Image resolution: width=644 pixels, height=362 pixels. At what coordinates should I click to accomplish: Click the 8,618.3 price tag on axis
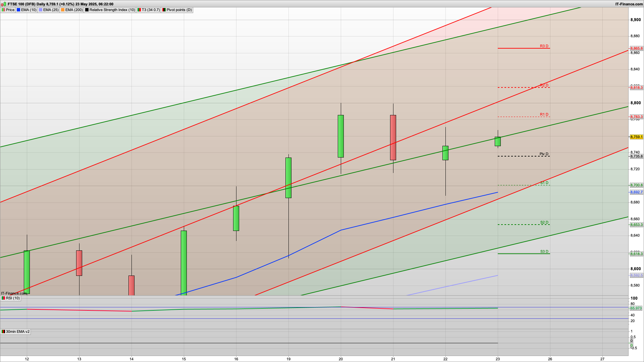click(x=636, y=254)
